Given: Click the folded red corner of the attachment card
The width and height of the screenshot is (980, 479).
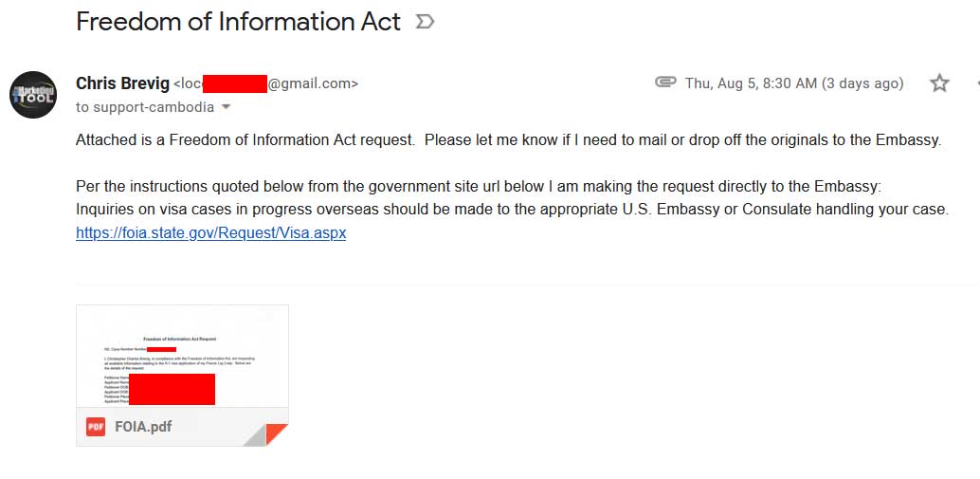Looking at the screenshot, I should (x=276, y=434).
